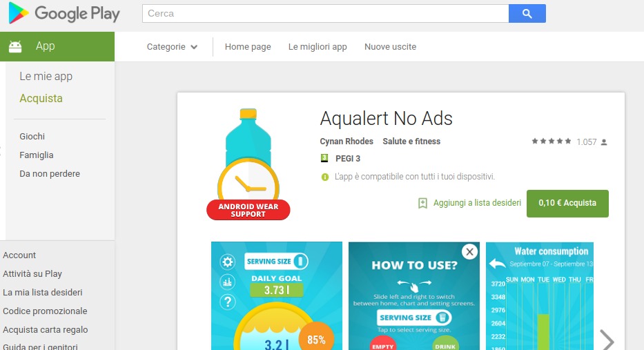Image resolution: width=644 pixels, height=350 pixels.
Task: Click the Aqualert water bottle app icon
Action: click(248, 164)
